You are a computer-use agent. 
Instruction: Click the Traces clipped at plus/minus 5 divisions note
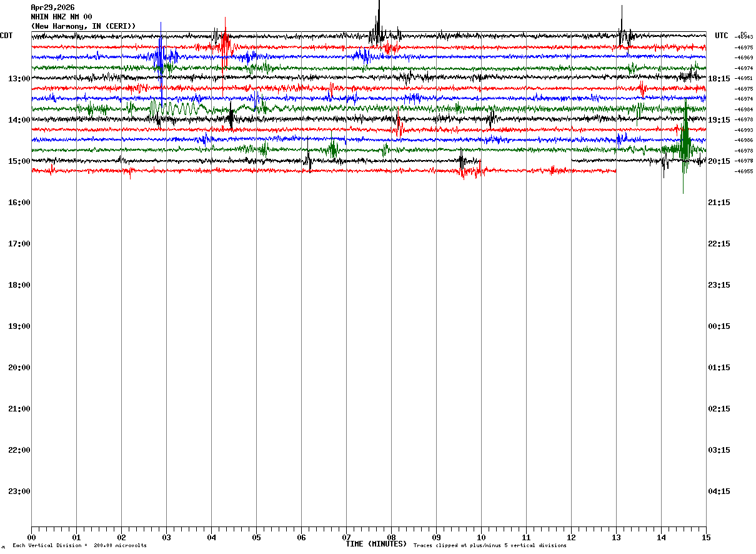tap(490, 546)
